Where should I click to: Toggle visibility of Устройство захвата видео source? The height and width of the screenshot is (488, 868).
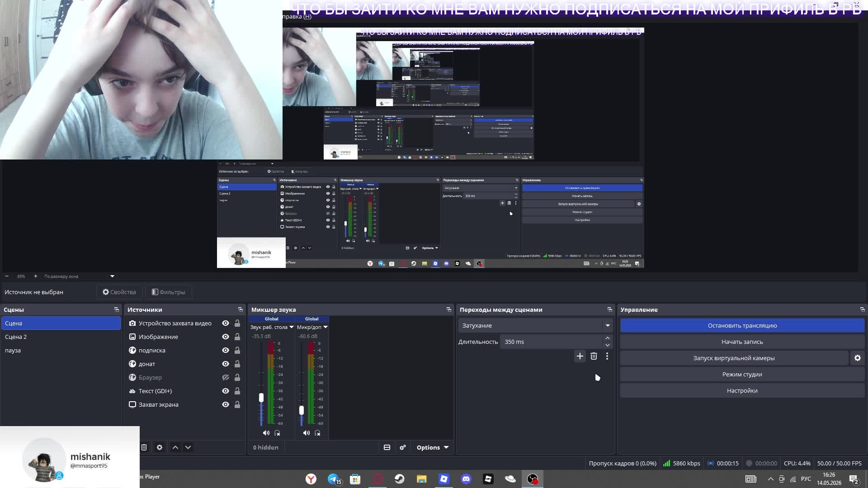225,323
